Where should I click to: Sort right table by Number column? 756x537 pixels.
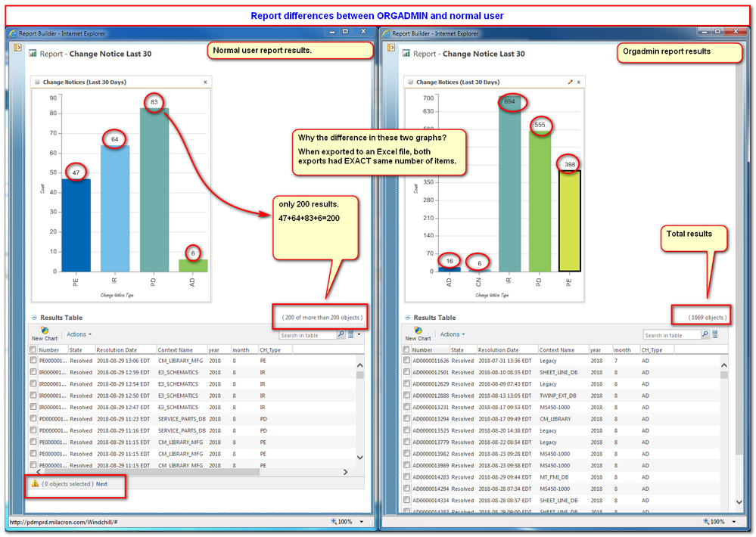point(422,350)
